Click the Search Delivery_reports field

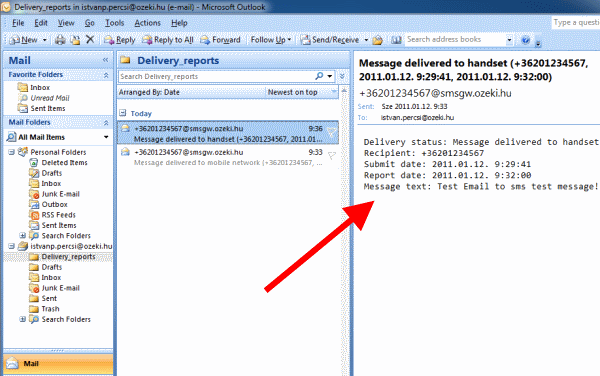216,77
